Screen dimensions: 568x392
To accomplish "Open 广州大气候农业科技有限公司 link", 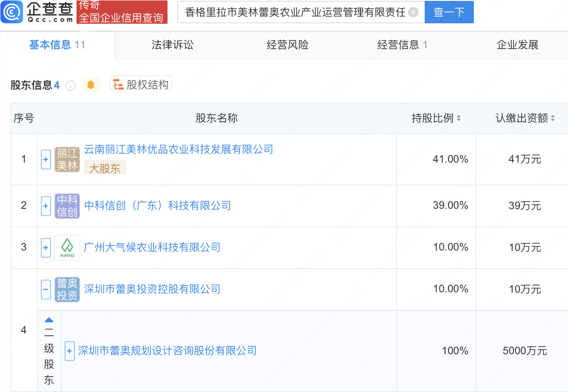I will 152,247.
